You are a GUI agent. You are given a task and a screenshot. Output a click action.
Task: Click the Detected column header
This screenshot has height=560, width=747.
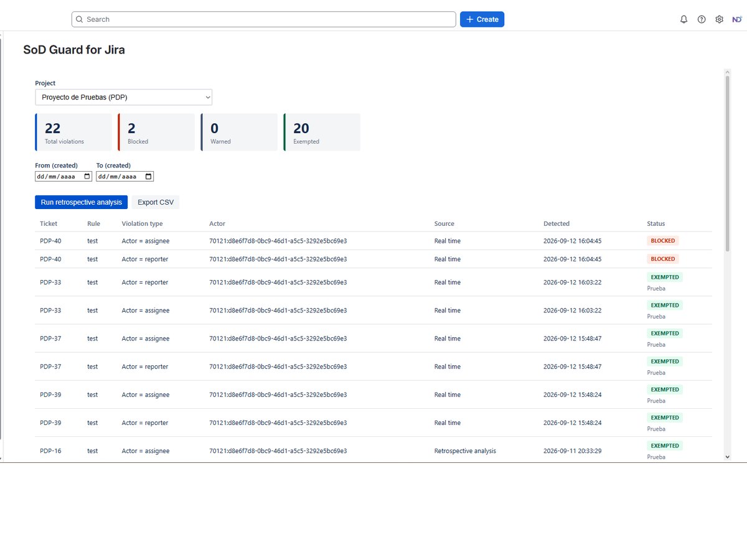pos(557,223)
